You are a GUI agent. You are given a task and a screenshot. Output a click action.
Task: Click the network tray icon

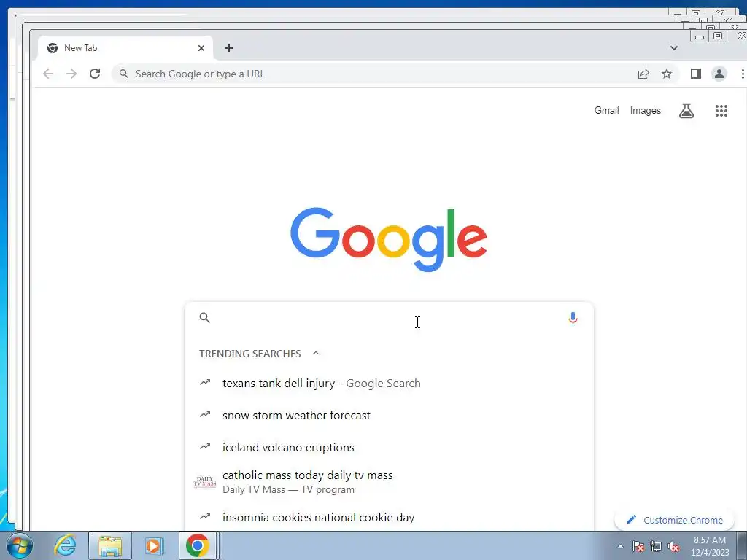(656, 546)
